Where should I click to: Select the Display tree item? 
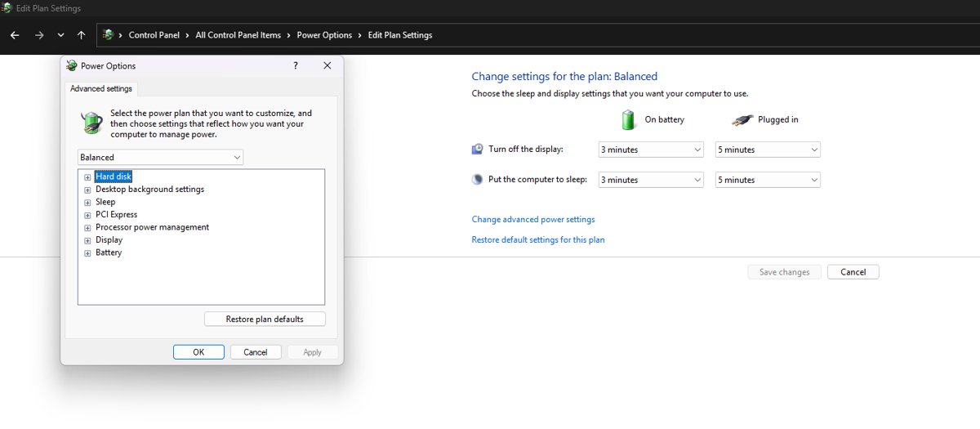click(x=109, y=240)
